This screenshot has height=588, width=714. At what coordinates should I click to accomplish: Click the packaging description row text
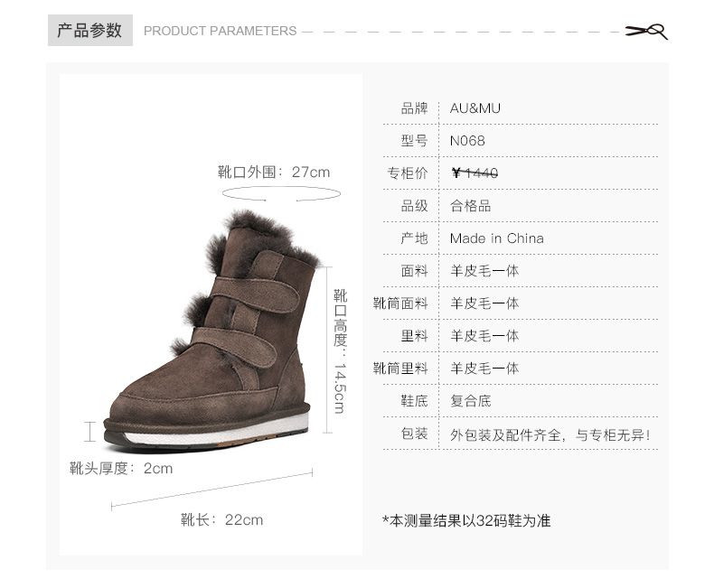(x=550, y=435)
